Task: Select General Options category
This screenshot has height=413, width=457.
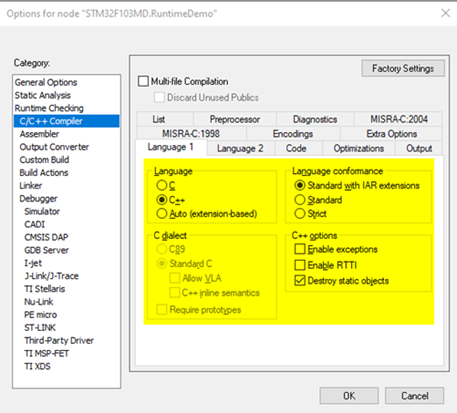Action: pyautogui.click(x=66, y=82)
